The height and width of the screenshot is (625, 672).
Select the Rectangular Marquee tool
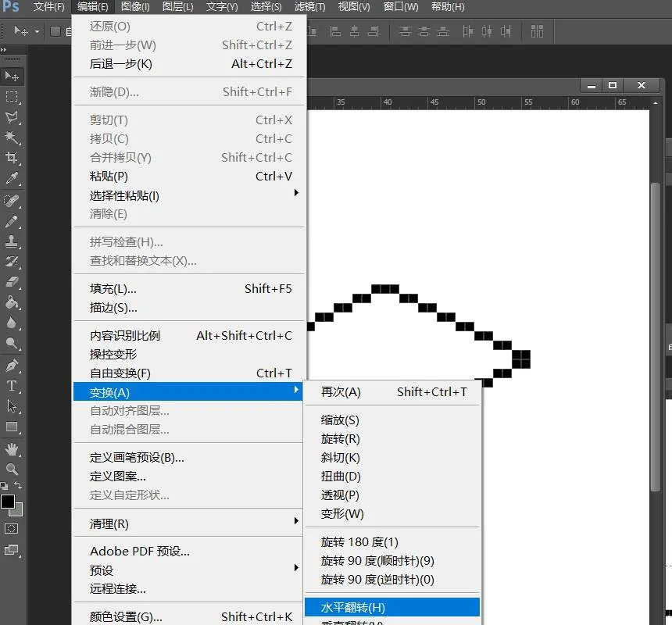(x=12, y=97)
